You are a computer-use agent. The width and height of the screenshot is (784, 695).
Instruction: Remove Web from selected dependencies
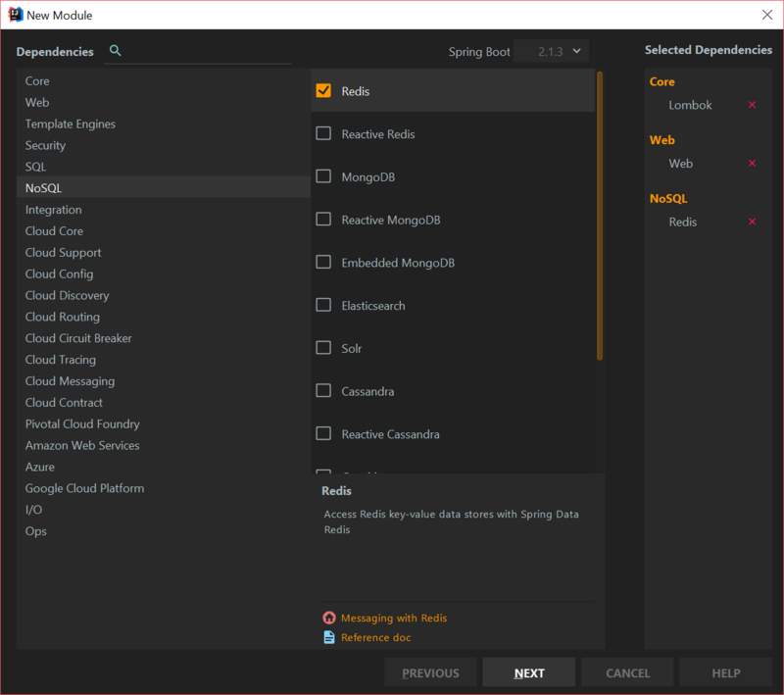pos(752,164)
